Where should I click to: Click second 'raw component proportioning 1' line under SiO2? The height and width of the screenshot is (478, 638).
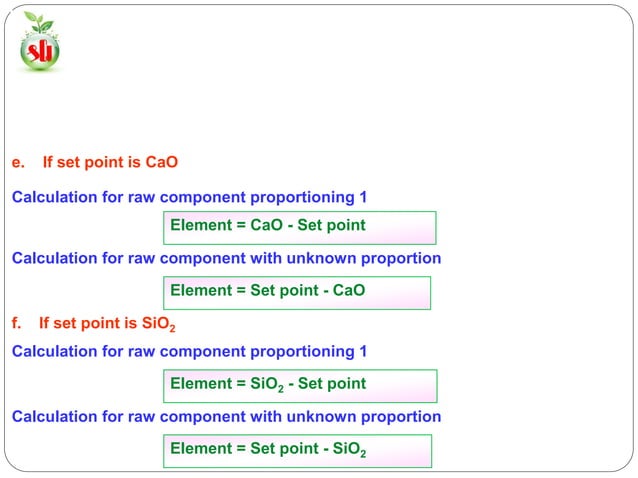(189, 352)
